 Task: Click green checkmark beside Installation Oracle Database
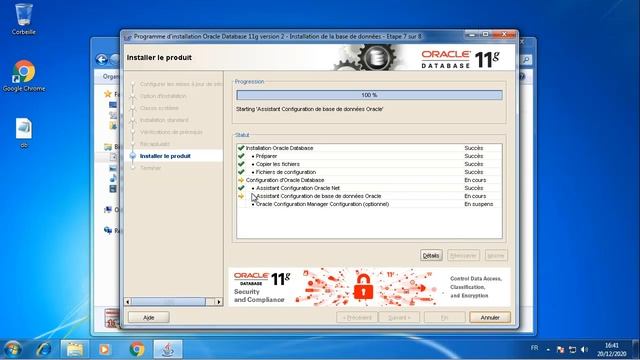pos(241,148)
